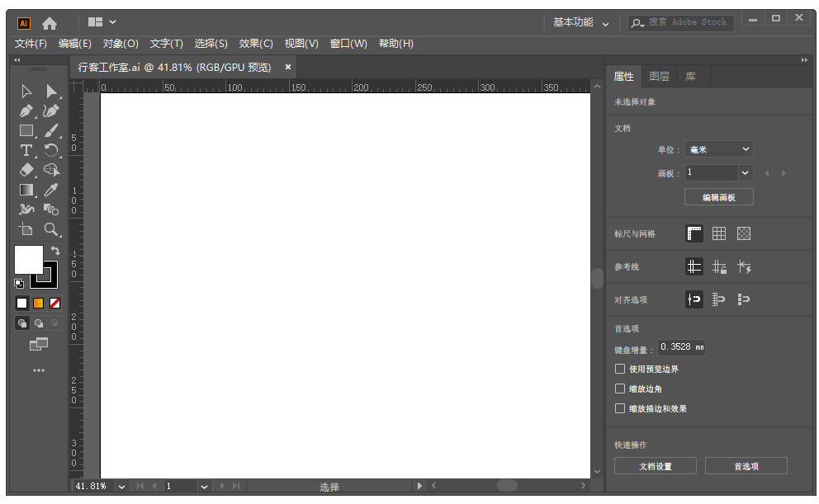Select the Rotate tool
The height and width of the screenshot is (504, 819).
pyautogui.click(x=51, y=150)
